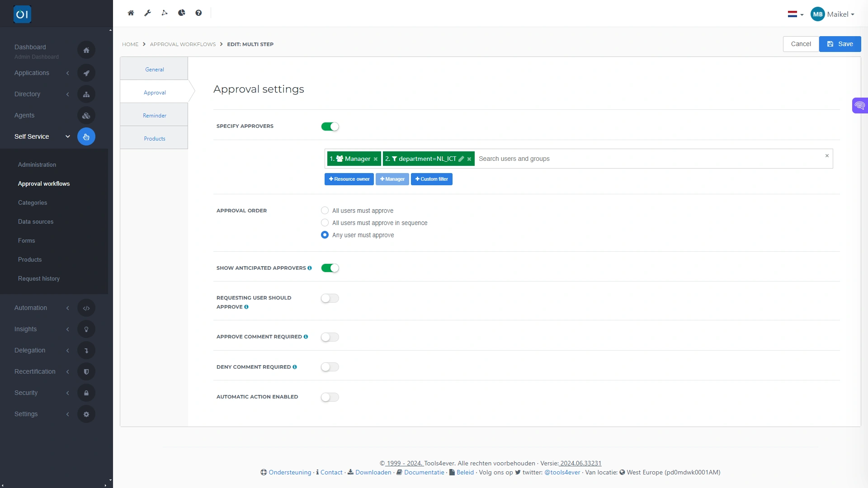The width and height of the screenshot is (868, 488).
Task: Switch to the Reminder tab
Action: tap(154, 116)
